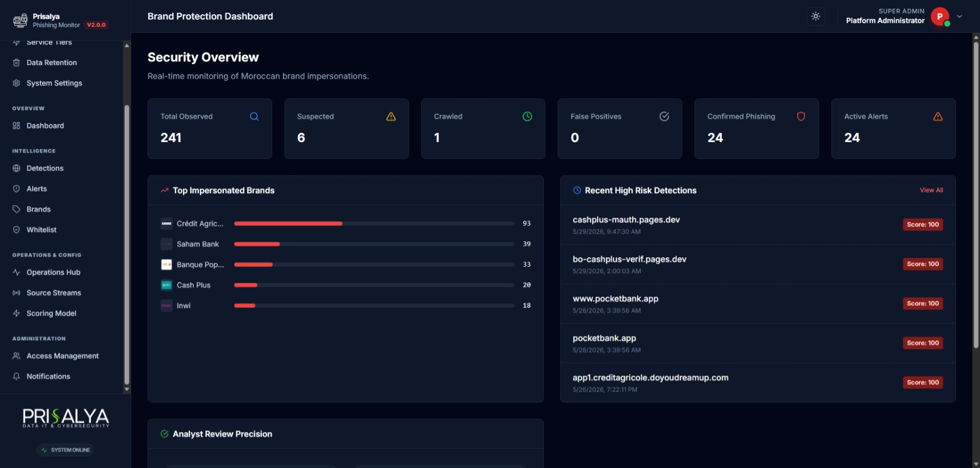Click the Suspected warning triangle icon
Screen dimensions: 980x468
[391, 116]
